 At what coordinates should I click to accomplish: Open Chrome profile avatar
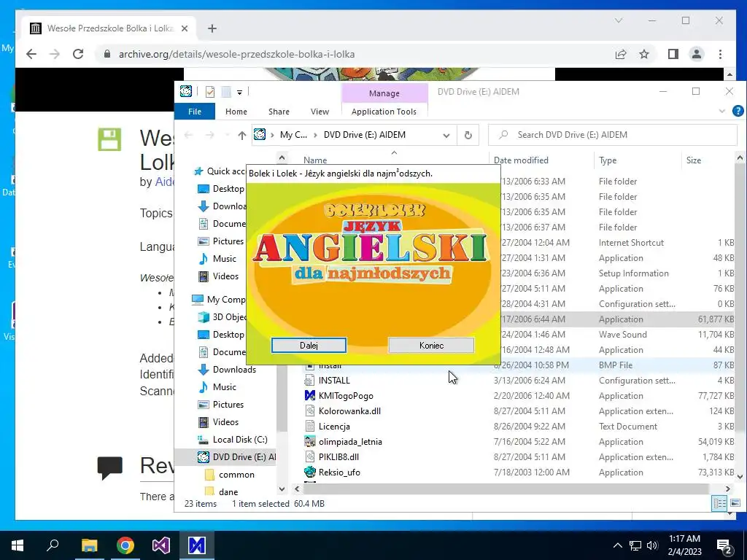pyautogui.click(x=697, y=54)
